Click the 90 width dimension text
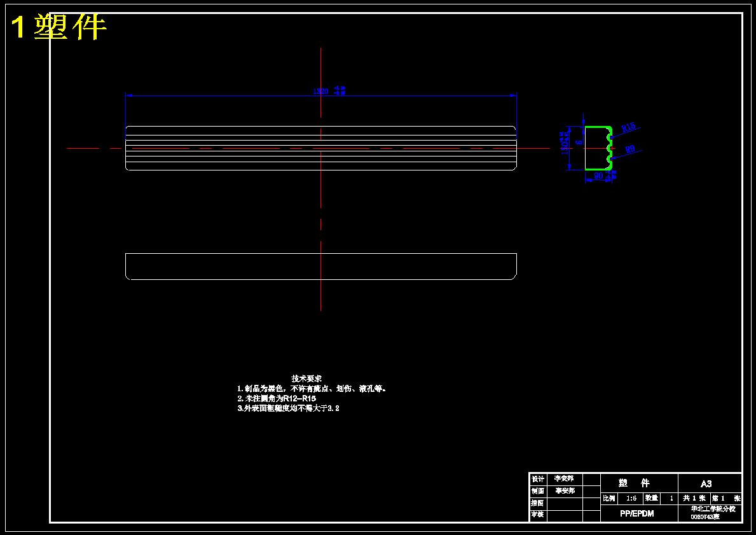 (598, 176)
